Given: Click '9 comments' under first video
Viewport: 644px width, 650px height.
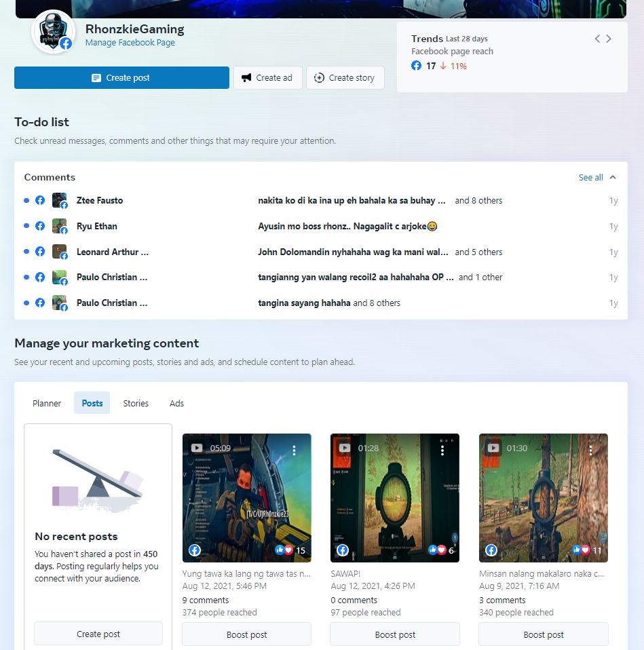Looking at the screenshot, I should point(205,600).
